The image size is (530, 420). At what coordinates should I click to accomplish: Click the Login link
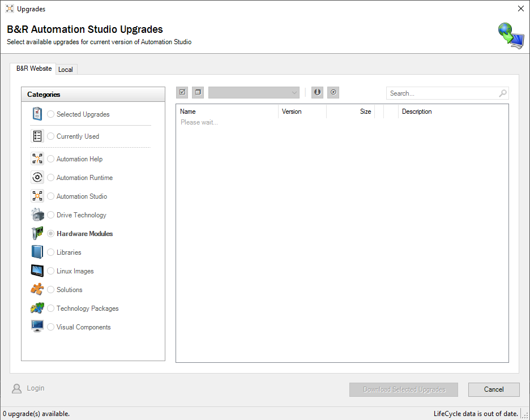tap(36, 388)
